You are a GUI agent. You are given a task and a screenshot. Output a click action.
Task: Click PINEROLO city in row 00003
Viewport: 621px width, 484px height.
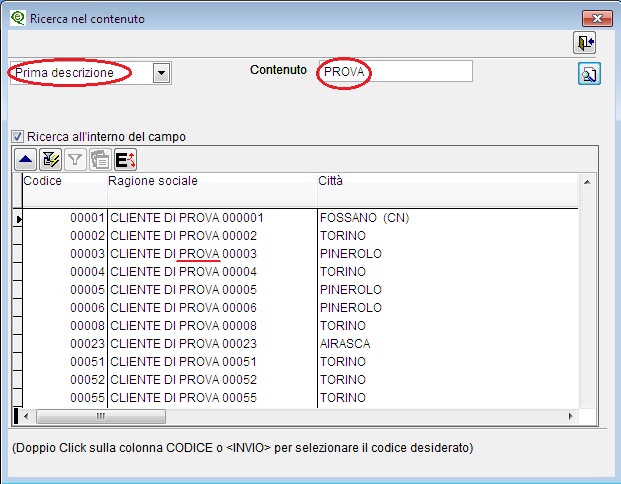[448, 254]
